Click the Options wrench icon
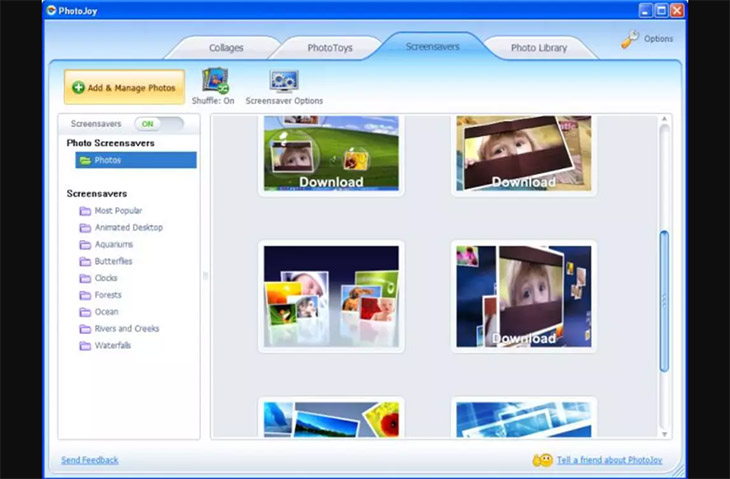This screenshot has height=479, width=730. tap(630, 39)
